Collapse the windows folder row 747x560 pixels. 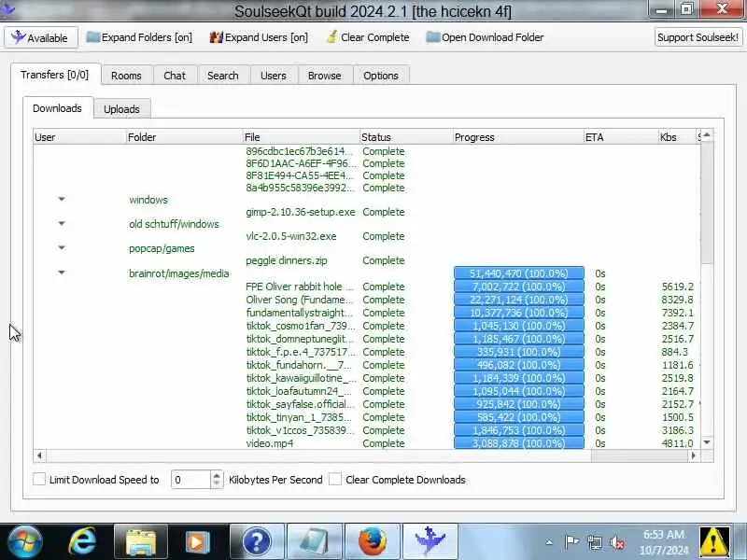pyautogui.click(x=62, y=199)
